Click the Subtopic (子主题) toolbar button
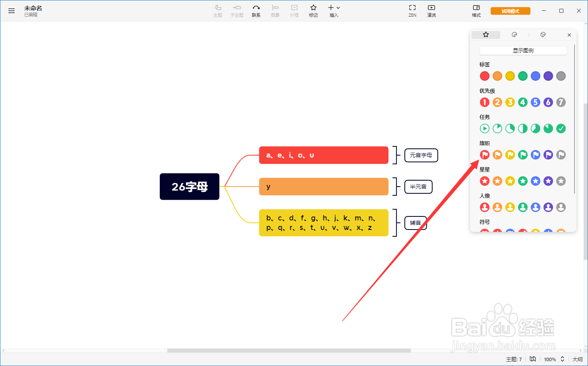This screenshot has height=366, width=588. coord(237,11)
